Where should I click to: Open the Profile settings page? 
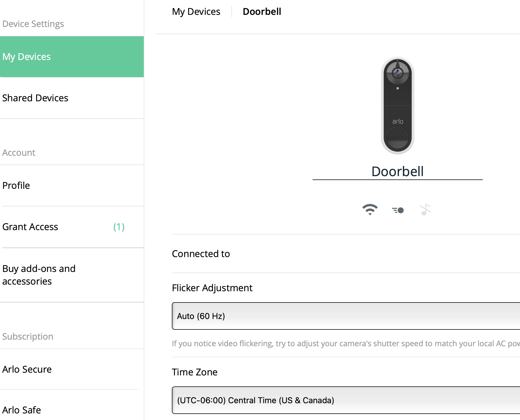click(x=16, y=186)
